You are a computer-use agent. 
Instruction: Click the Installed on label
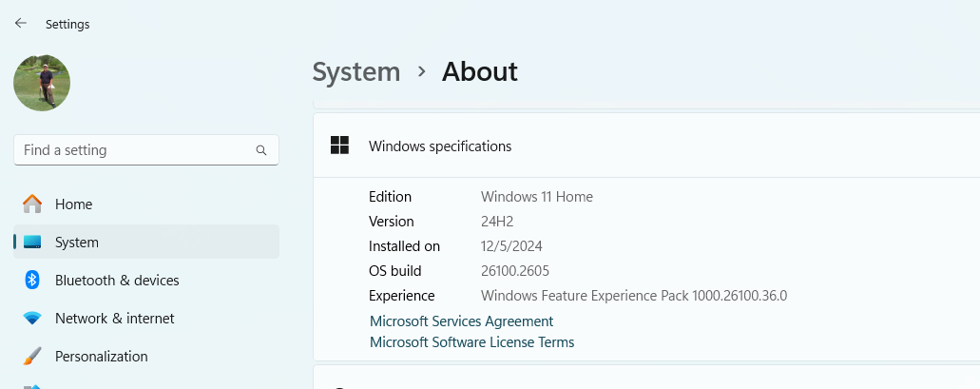coord(404,246)
